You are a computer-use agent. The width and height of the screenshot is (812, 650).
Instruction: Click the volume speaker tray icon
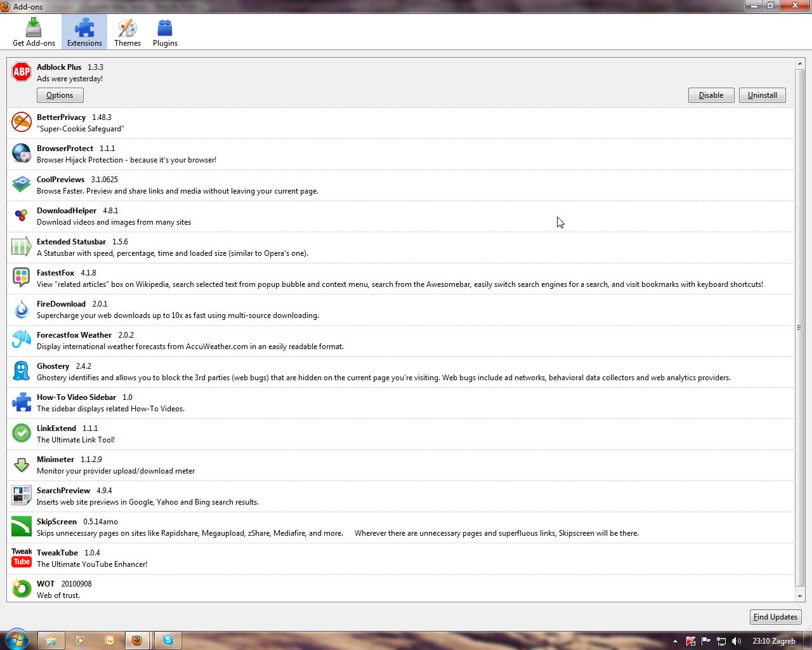coord(737,641)
